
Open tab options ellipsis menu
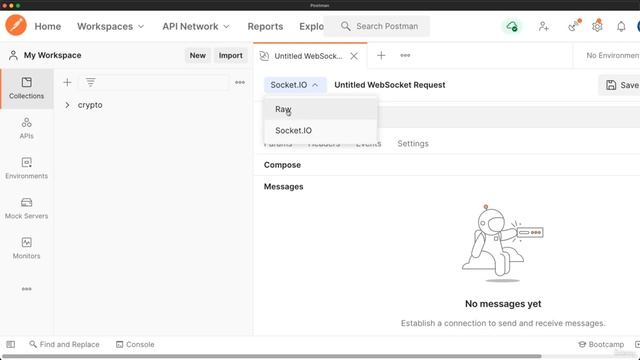(x=405, y=56)
